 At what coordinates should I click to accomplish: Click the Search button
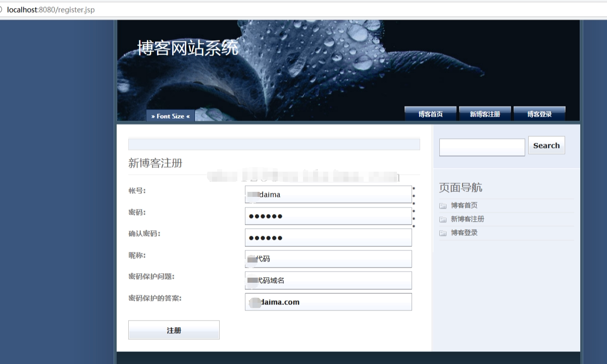tap(546, 145)
